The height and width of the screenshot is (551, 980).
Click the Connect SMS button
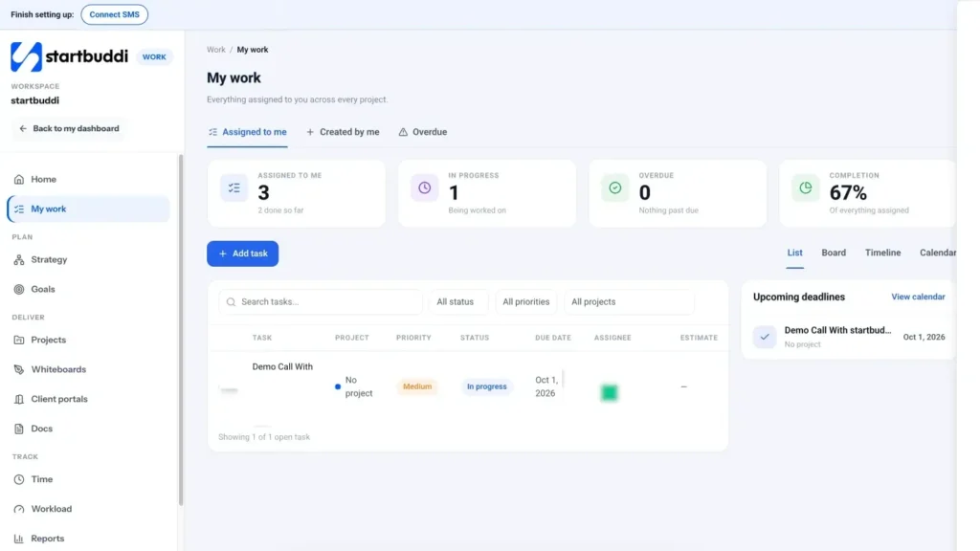point(115,14)
